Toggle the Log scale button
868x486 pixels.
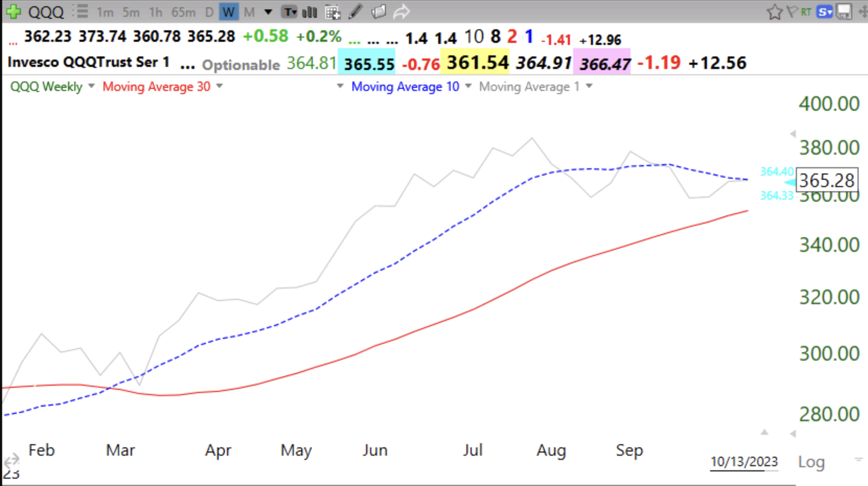(811, 462)
